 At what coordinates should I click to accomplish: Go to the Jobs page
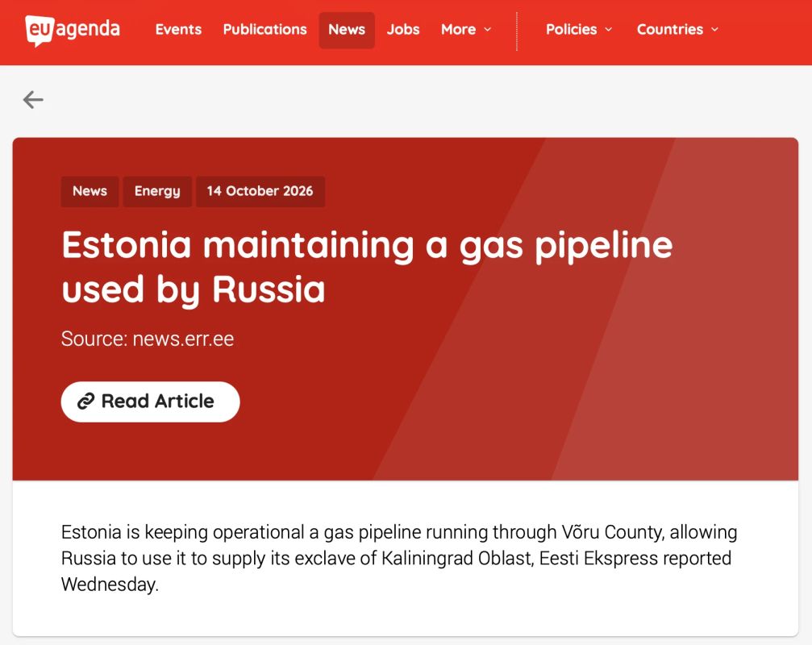[403, 30]
